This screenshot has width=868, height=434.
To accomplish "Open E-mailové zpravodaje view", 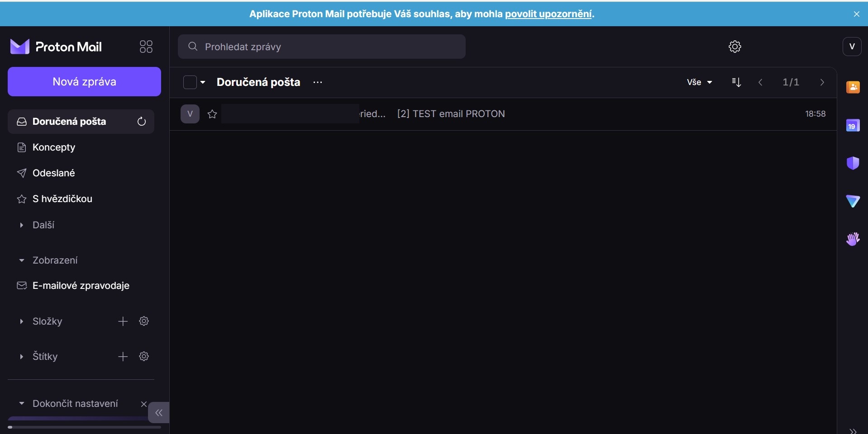I will click(x=81, y=286).
